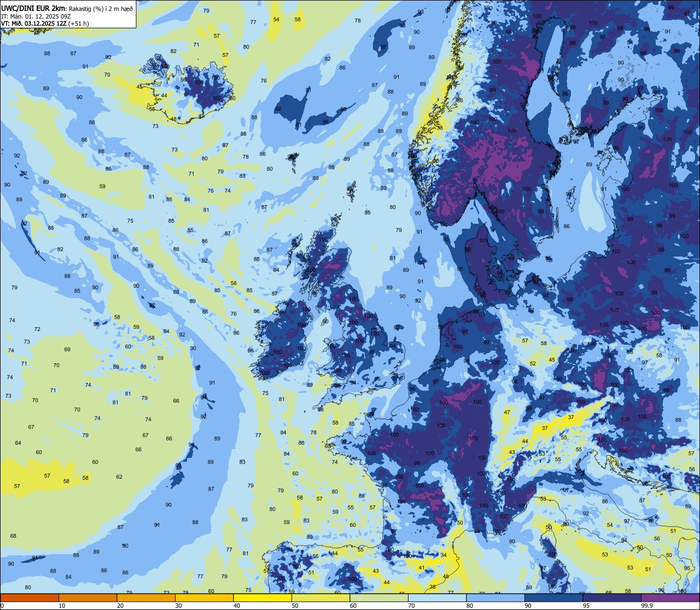The image size is (700, 610).
Task: Click the 0–10 dark orange legend swatch
Action: [x=30, y=598]
